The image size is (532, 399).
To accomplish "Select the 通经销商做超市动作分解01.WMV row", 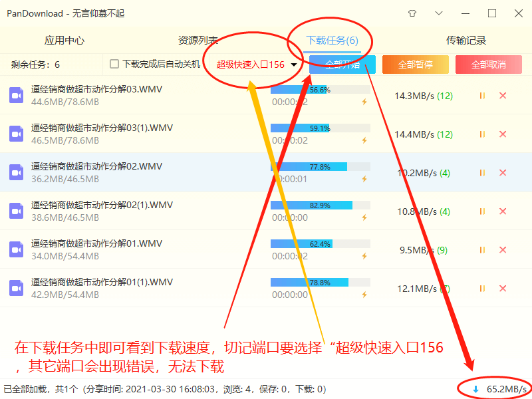I will [x=133, y=250].
